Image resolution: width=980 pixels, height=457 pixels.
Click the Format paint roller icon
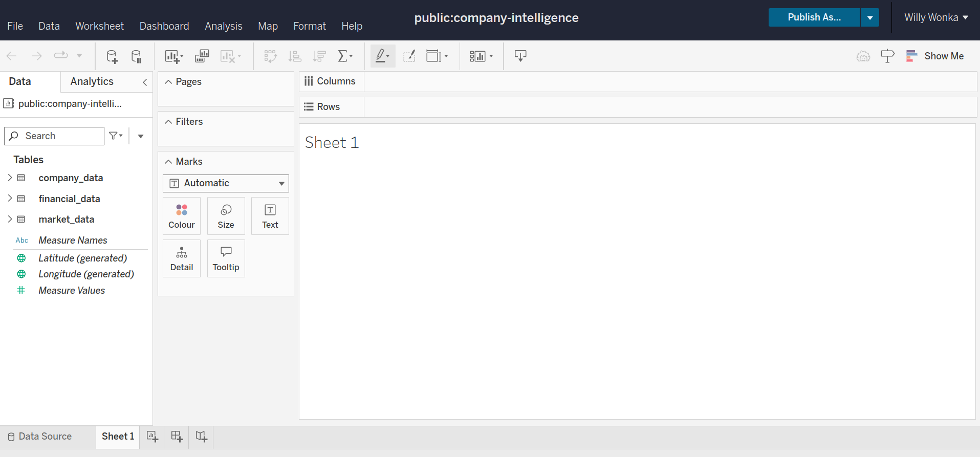point(887,56)
